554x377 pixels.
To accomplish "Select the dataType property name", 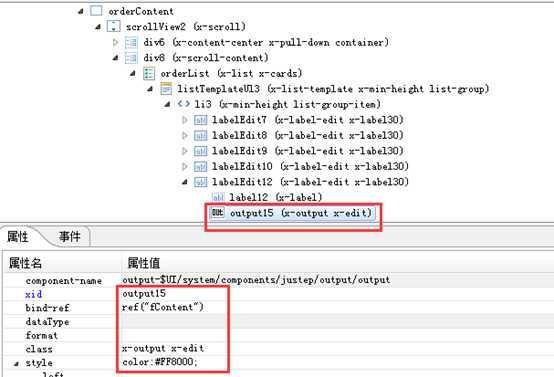I will click(x=47, y=322).
